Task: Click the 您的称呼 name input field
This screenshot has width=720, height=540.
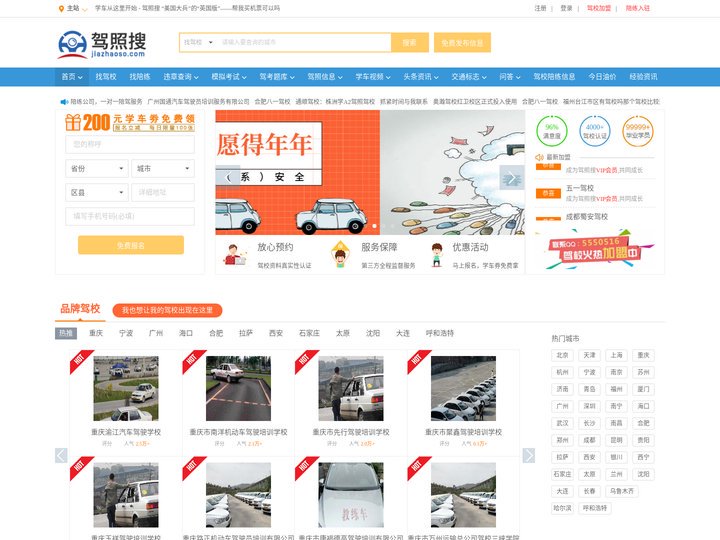Action: [130, 144]
